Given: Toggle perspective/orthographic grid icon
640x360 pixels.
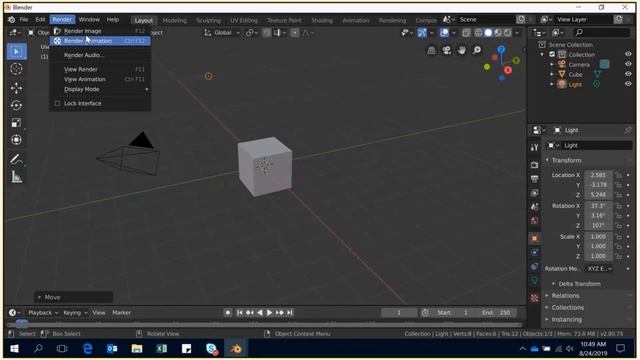Looking at the screenshot, I should point(431,50).
